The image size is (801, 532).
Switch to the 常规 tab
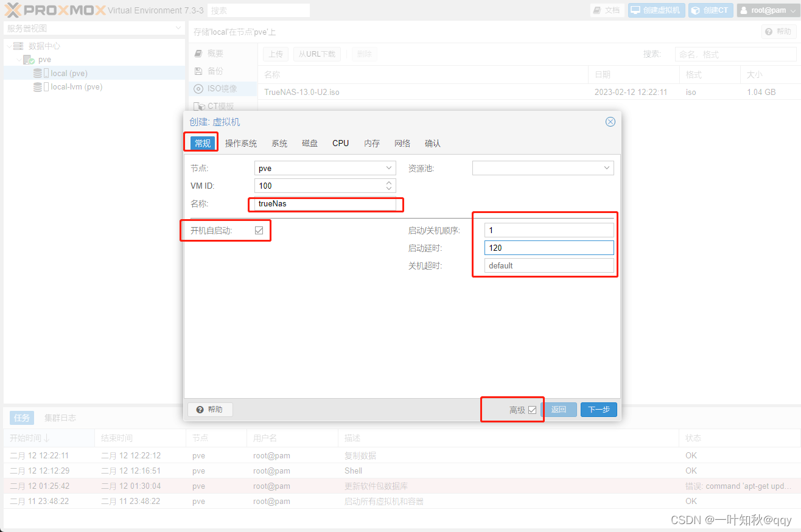pyautogui.click(x=202, y=143)
